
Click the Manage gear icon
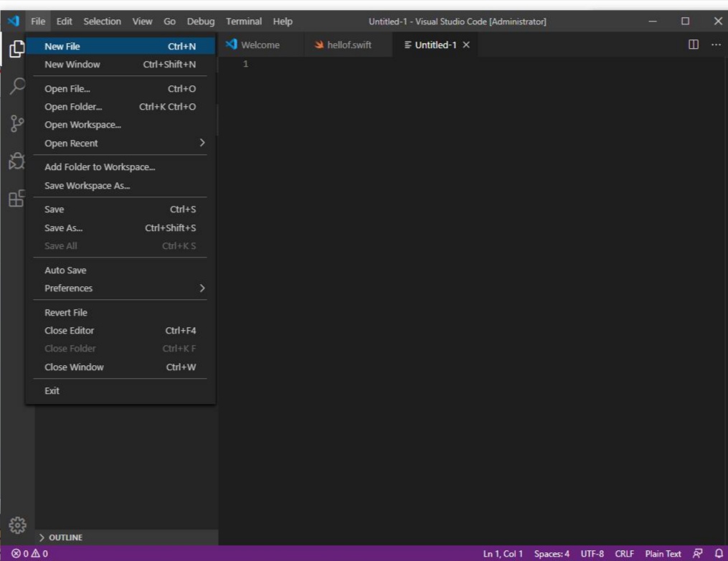tap(16, 525)
